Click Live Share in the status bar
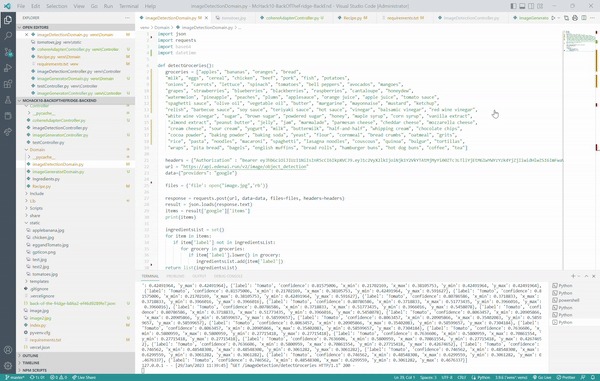The image size is (600, 381). click(x=84, y=377)
